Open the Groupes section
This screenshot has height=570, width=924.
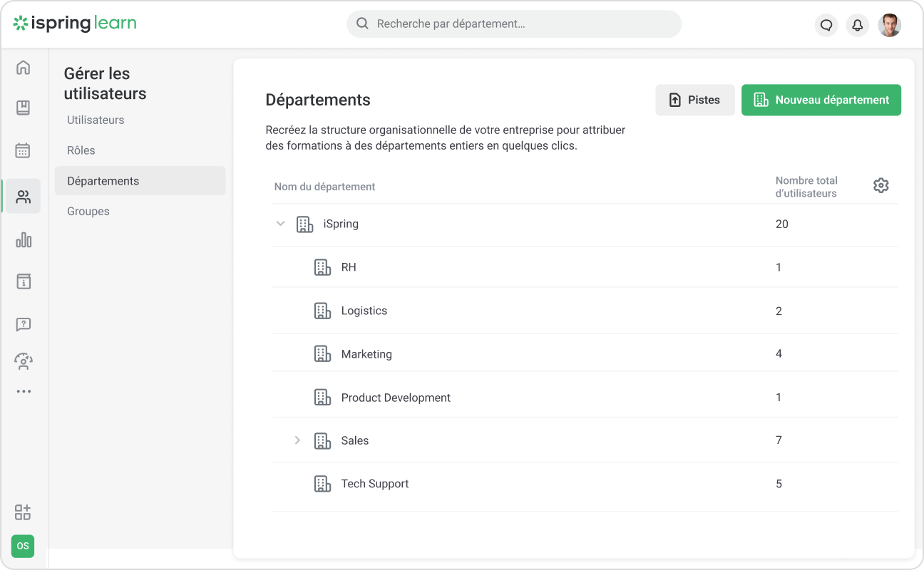88,212
